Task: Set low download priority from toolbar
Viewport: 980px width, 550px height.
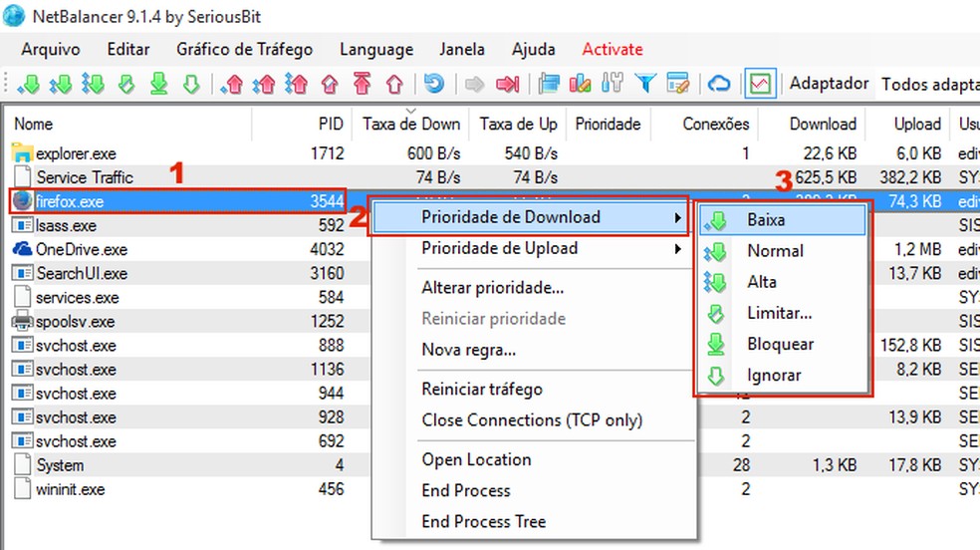Action: pos(28,83)
